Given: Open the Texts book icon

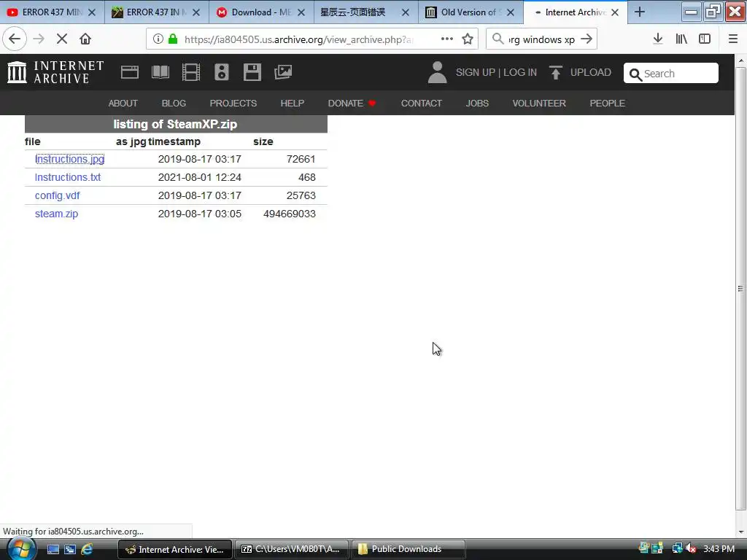Looking at the screenshot, I should (160, 72).
